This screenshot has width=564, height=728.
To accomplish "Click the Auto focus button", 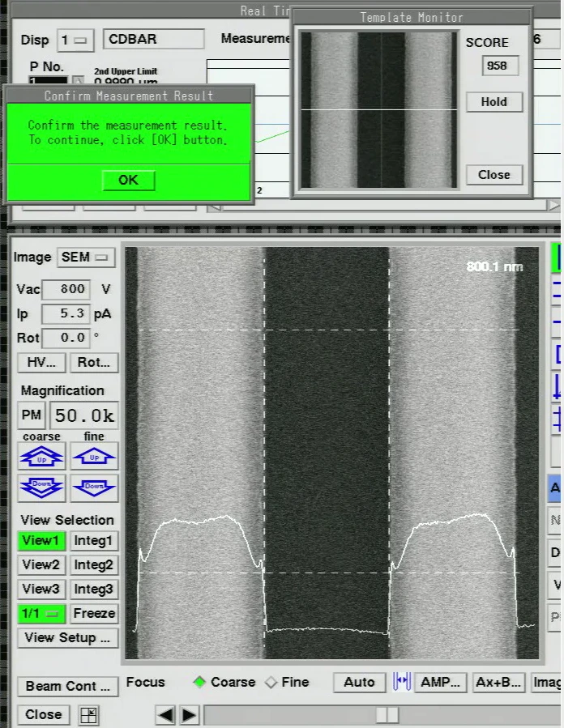I will click(x=359, y=682).
